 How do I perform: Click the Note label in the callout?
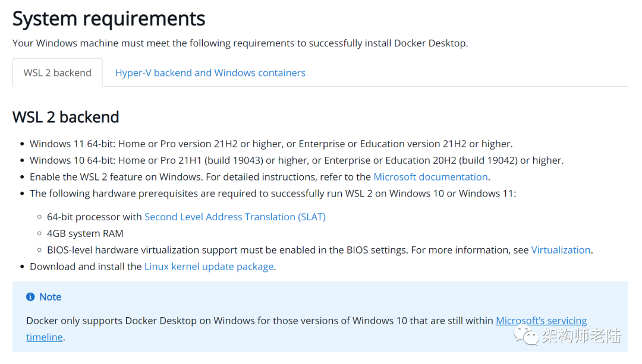(x=51, y=297)
